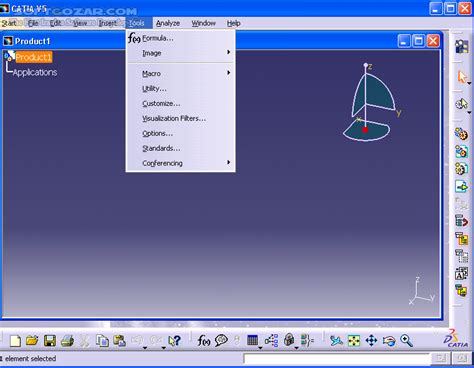This screenshot has width=474, height=368.
Task: Click the red compass base point
Action: click(x=365, y=130)
